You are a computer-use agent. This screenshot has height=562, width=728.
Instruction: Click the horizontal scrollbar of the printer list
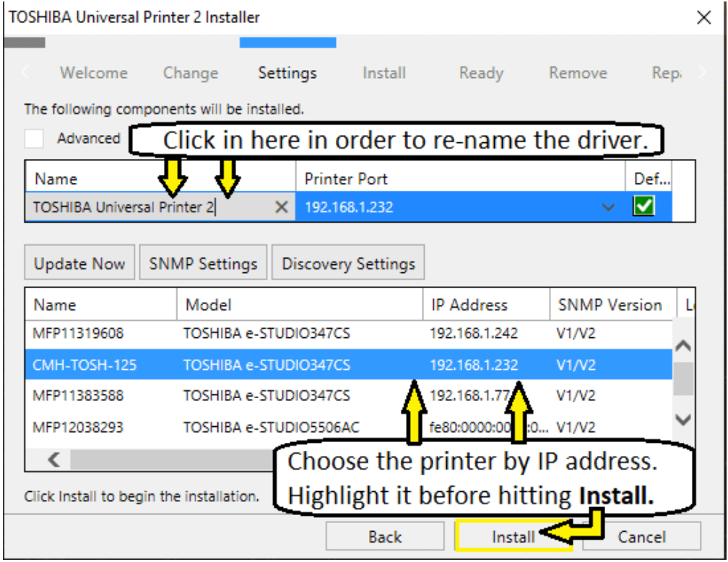click(x=172, y=460)
